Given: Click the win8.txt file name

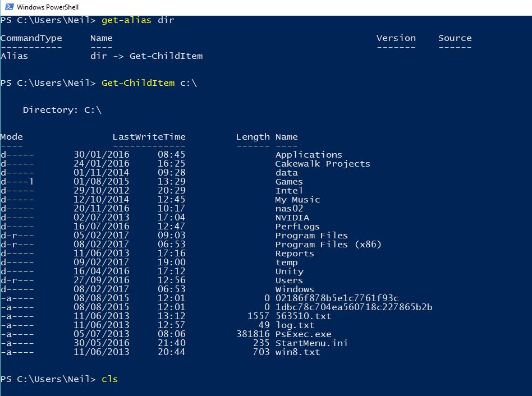Looking at the screenshot, I should [297, 352].
